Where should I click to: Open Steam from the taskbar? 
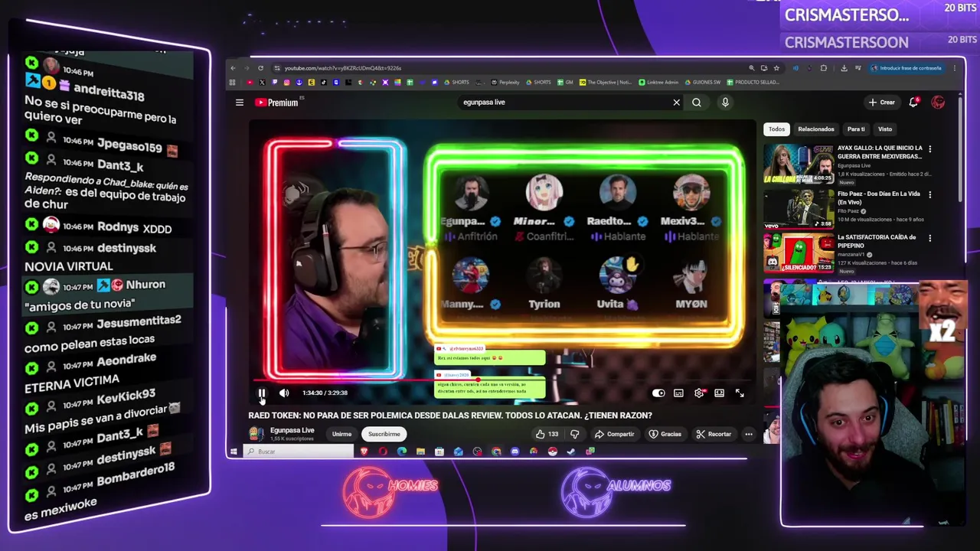pos(571,452)
